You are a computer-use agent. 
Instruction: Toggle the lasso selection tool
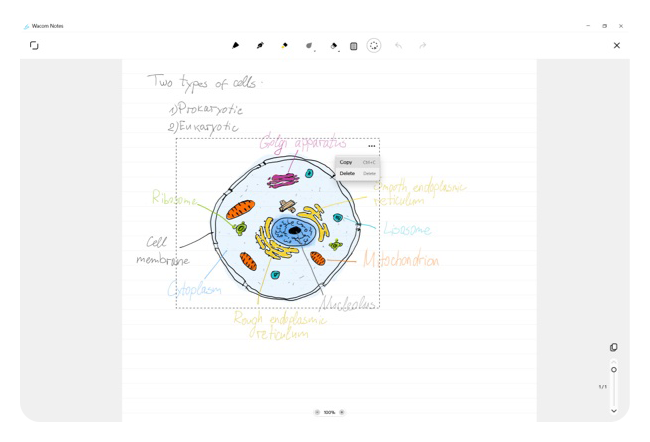pos(374,45)
